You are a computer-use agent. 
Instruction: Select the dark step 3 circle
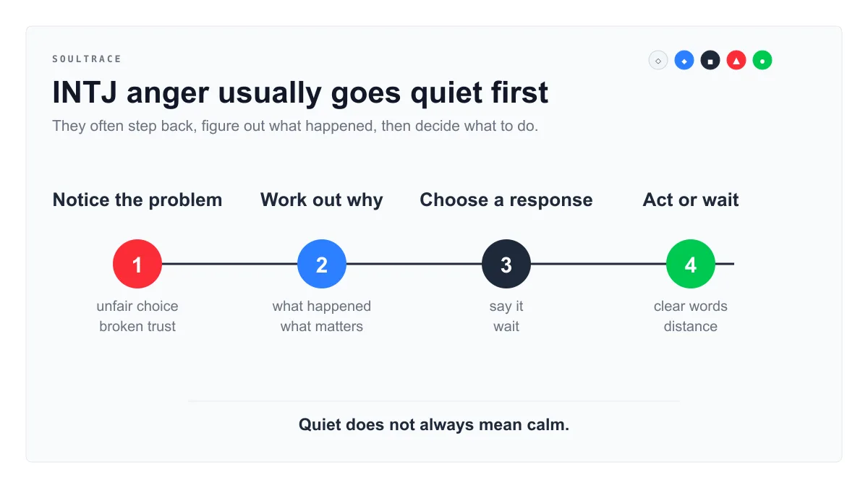point(506,264)
